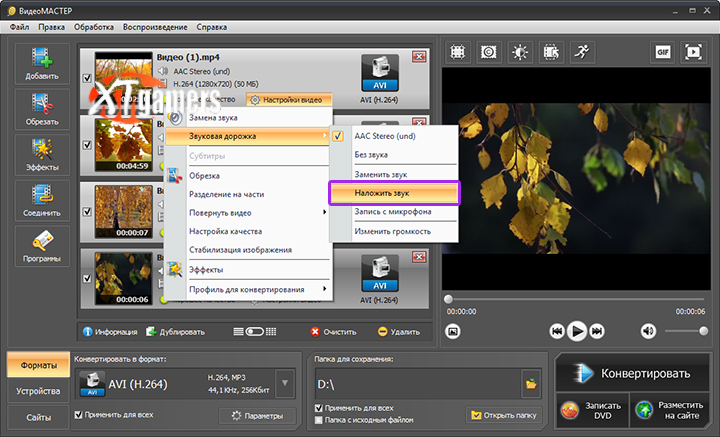The image size is (720, 437).
Task: Skip to next video
Action: [x=597, y=331]
